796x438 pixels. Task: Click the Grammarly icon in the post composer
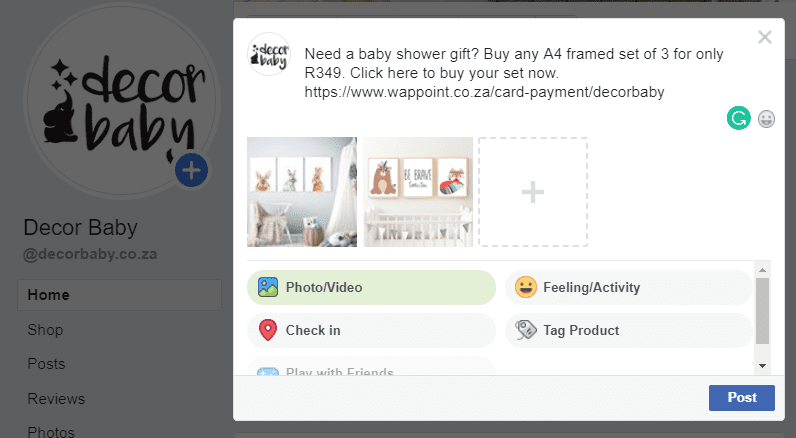click(739, 118)
